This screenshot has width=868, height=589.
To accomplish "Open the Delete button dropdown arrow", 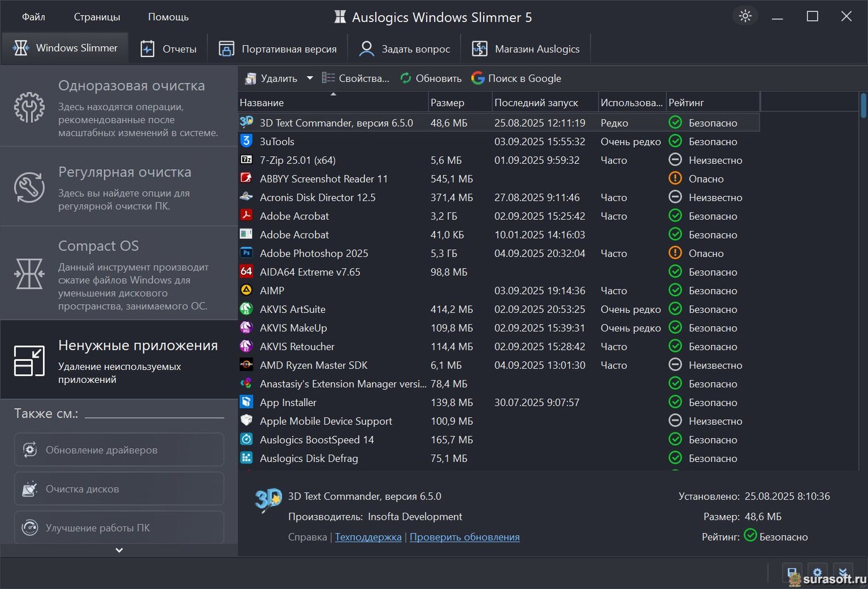I will pyautogui.click(x=310, y=79).
